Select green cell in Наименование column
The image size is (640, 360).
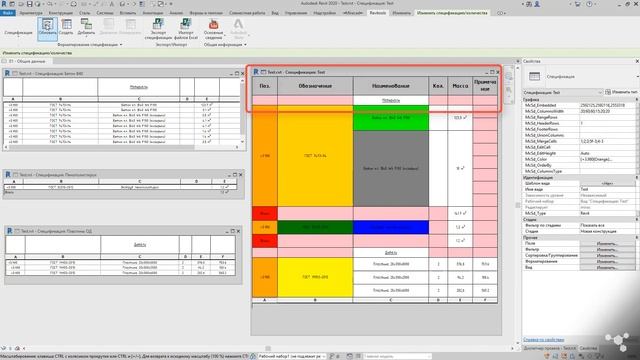pos(391,118)
